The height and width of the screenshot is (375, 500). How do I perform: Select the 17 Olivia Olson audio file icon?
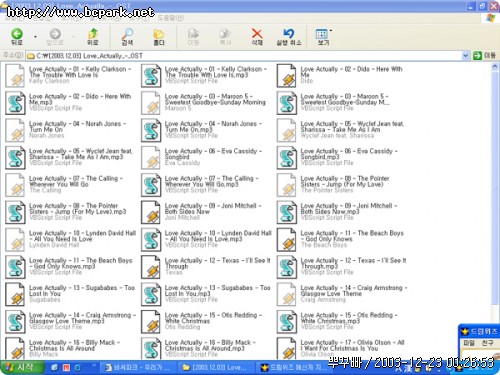287,348
